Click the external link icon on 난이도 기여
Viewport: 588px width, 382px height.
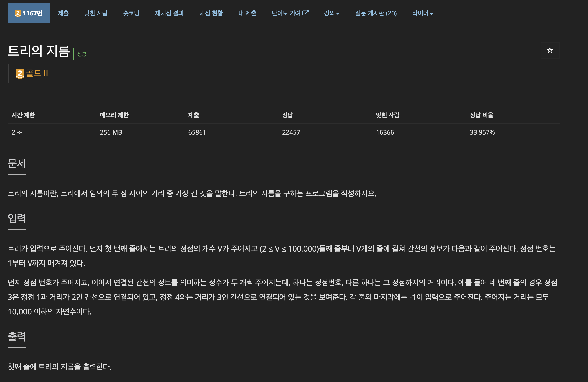coord(306,13)
